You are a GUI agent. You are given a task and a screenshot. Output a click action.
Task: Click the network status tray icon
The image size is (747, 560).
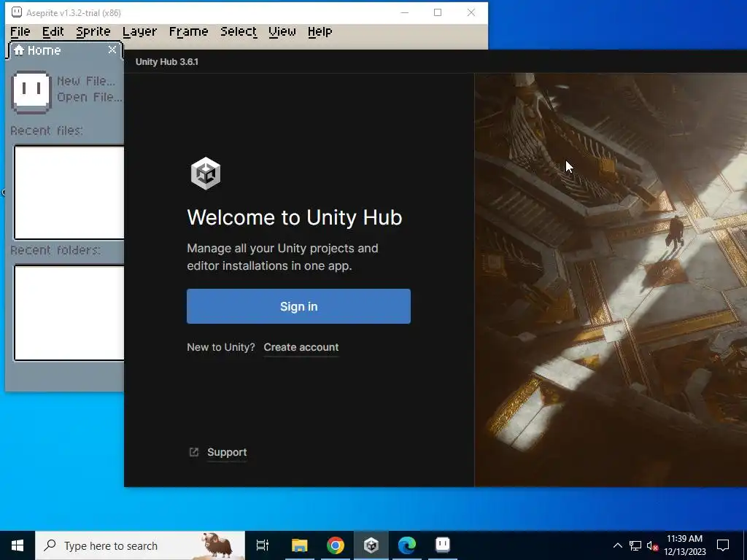(x=635, y=545)
